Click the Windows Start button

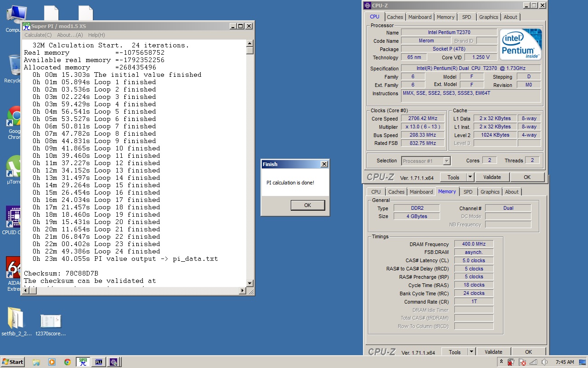tap(13, 362)
